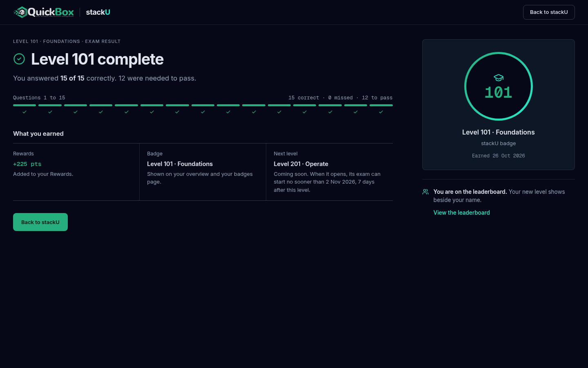Click the top-right Back to stackU button
The height and width of the screenshot is (368, 588).
[x=549, y=12]
